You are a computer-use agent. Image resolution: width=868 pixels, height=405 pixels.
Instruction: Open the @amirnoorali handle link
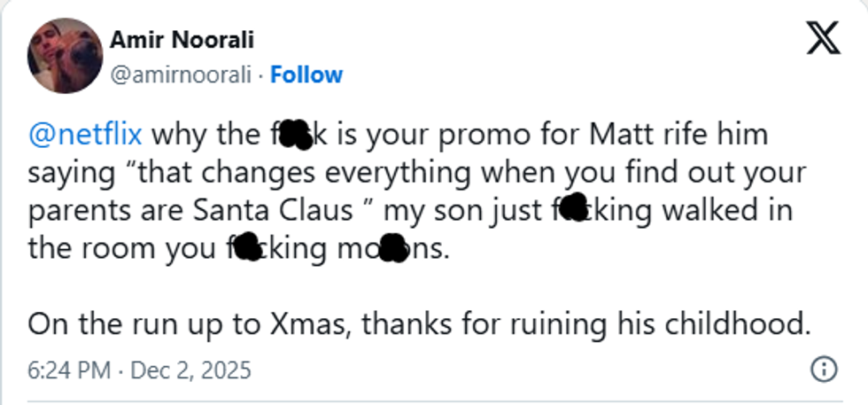tap(181, 75)
